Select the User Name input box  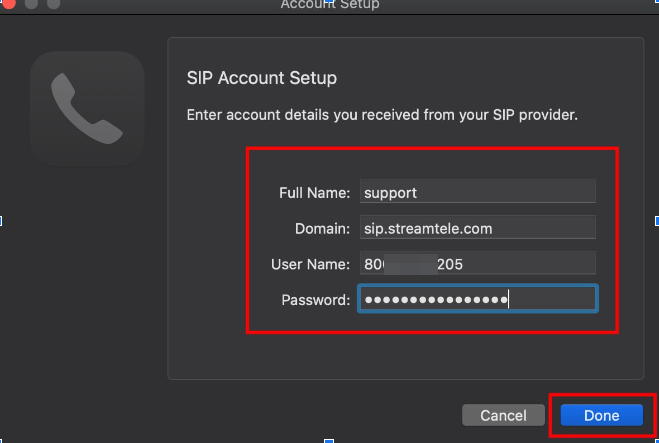pos(477,264)
